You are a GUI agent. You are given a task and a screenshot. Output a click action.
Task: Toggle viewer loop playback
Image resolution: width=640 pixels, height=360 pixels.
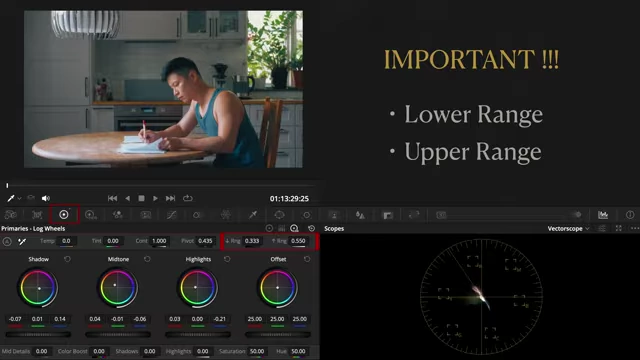click(x=188, y=198)
